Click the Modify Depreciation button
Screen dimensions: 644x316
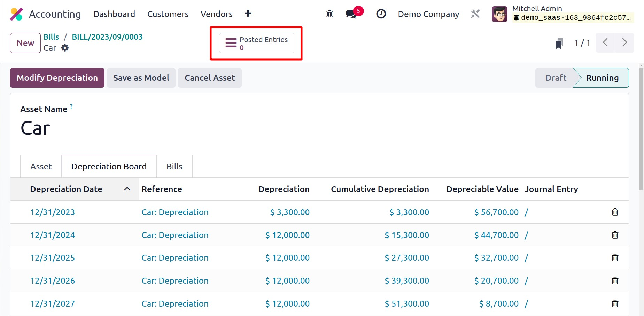pos(57,78)
